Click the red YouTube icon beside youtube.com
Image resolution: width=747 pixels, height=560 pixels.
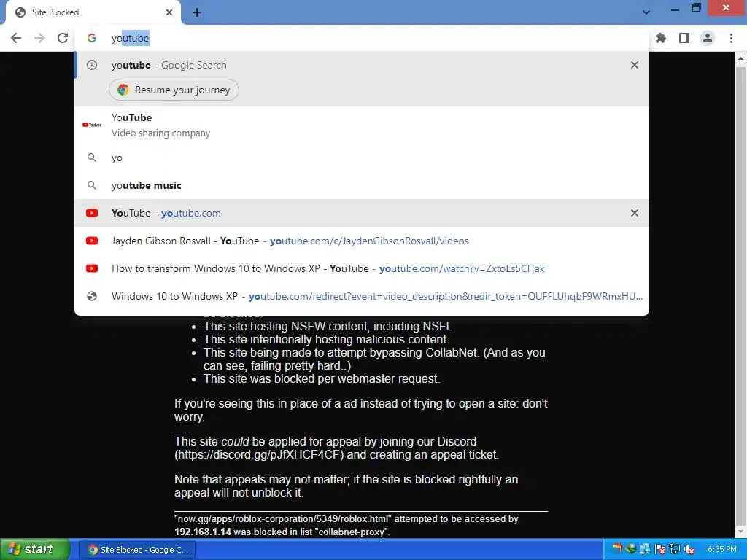[x=92, y=213]
